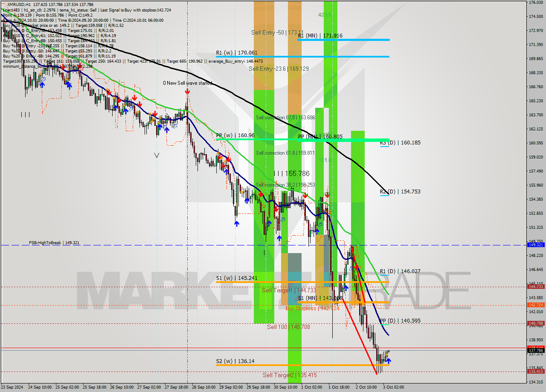Click the 142.724 red price tag on the axis
The image size is (546, 392).
pyautogui.click(x=536, y=305)
